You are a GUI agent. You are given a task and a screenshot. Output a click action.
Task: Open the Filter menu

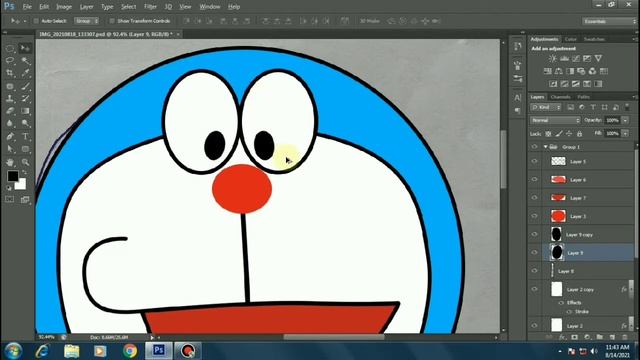click(x=150, y=7)
